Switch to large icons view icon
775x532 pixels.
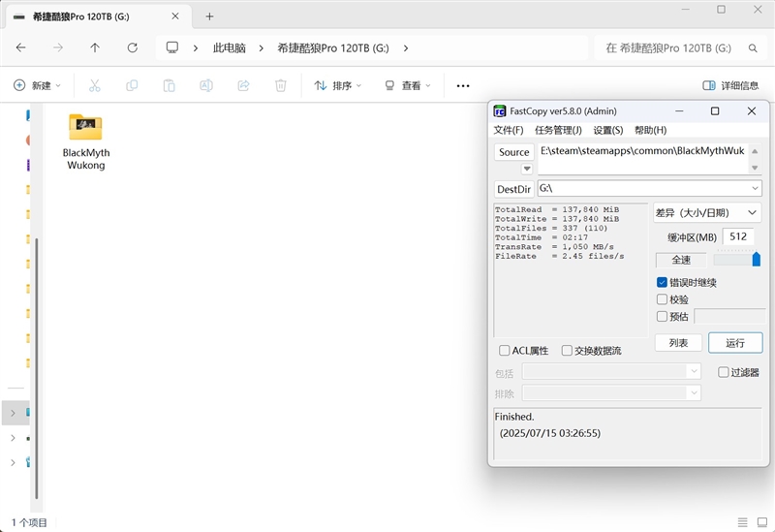[x=762, y=522]
